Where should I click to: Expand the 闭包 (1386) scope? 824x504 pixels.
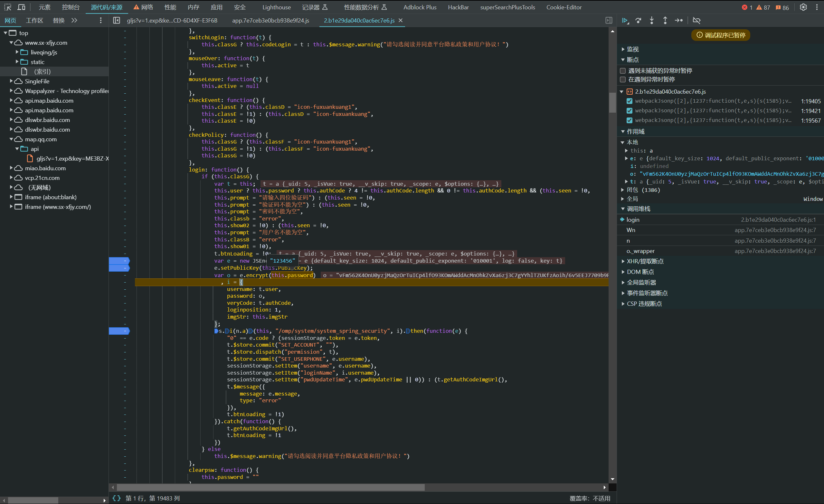click(622, 190)
